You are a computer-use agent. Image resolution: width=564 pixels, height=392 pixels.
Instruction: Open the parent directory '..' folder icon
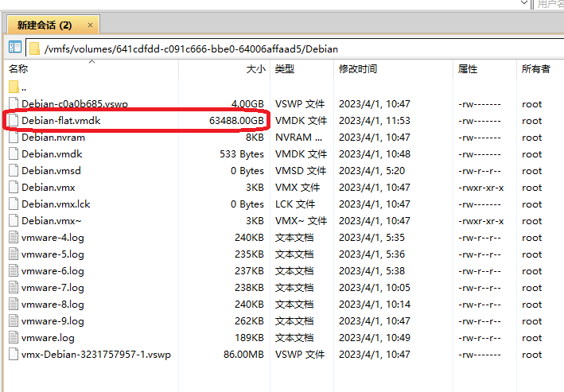(14, 87)
